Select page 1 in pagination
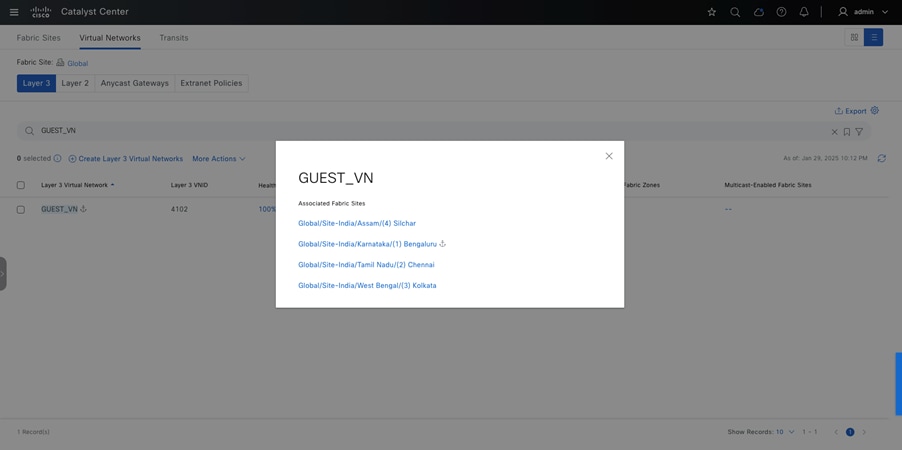Viewport: 902px width, 450px height. 850,432
